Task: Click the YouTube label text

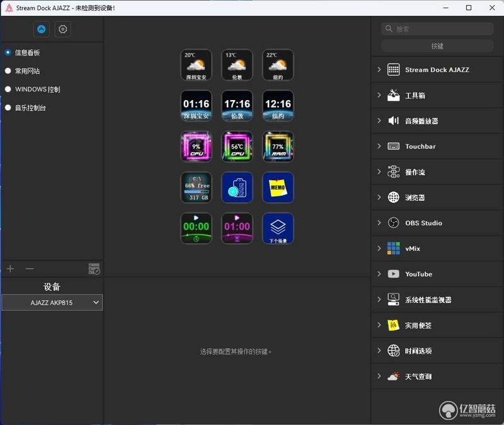Action: point(418,274)
